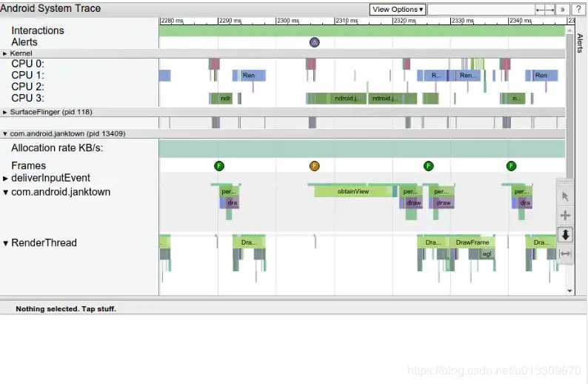The image size is (588, 384).
Task: Click the 'CPU 0:' track label
Action: (x=27, y=64)
